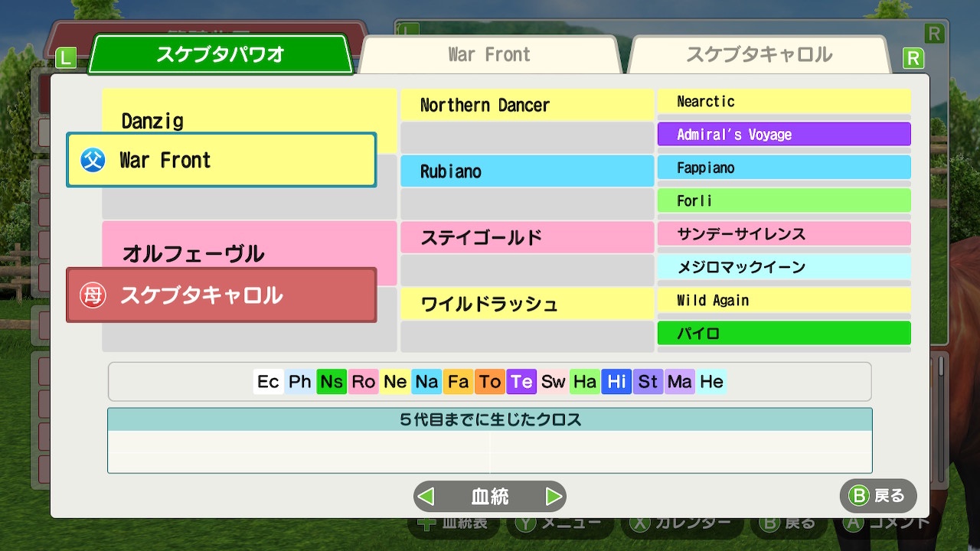Select the スケブタパワオ tab
The image size is (980, 551).
tap(220, 54)
